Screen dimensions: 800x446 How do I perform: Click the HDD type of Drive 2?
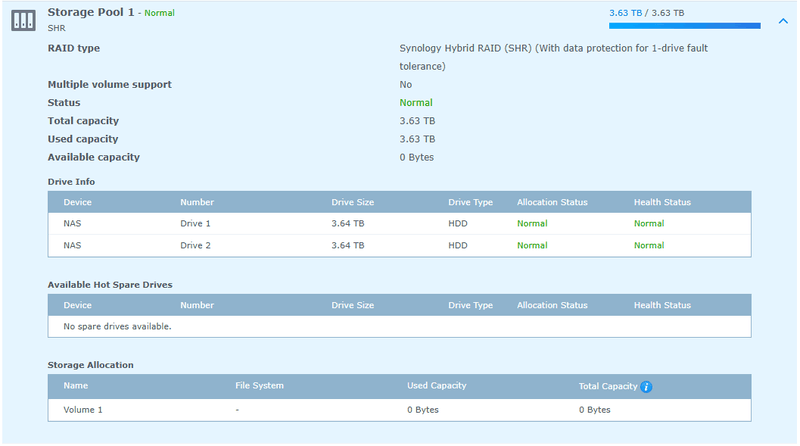[458, 245]
